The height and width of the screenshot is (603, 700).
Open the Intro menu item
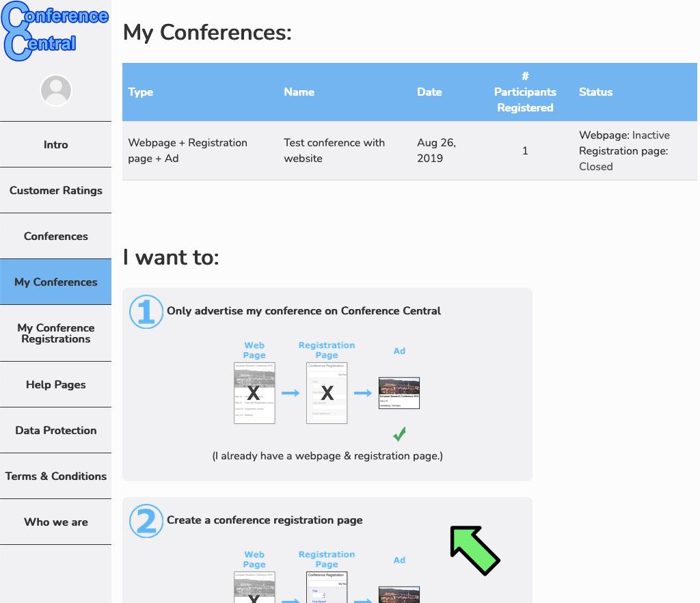[56, 145]
